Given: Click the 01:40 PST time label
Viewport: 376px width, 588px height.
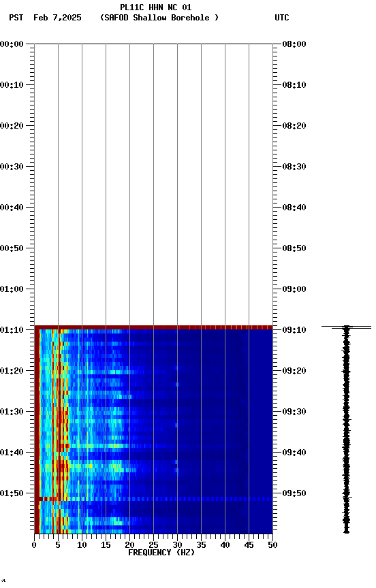Looking at the screenshot, I should click(12, 453).
